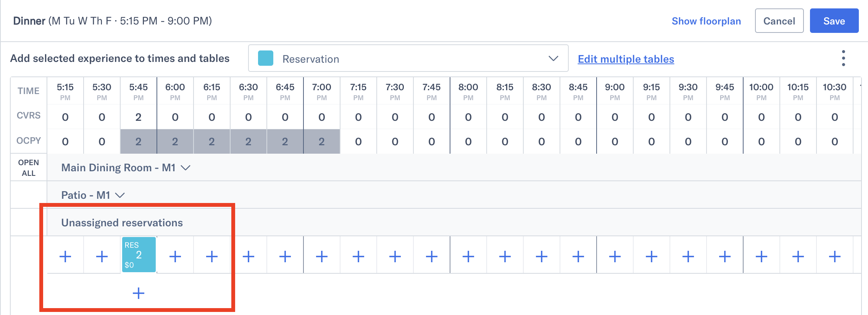
Task: Add a reservation at the 9:00 PM unassigned slot
Action: pyautogui.click(x=615, y=256)
